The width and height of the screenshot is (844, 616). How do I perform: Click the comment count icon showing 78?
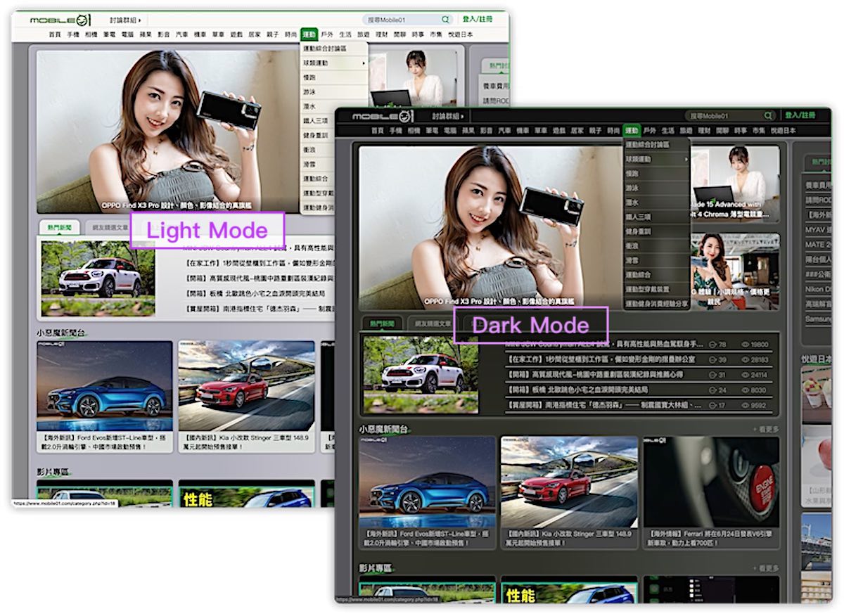(x=713, y=345)
